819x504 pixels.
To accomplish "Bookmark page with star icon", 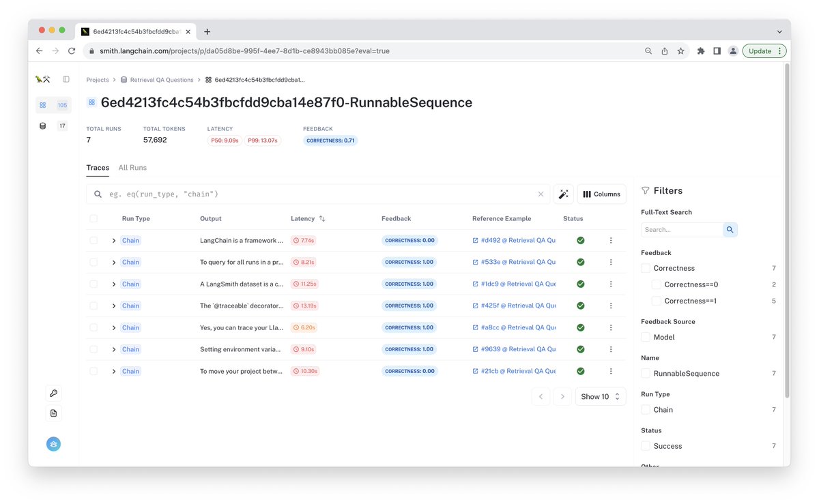I will click(x=680, y=51).
